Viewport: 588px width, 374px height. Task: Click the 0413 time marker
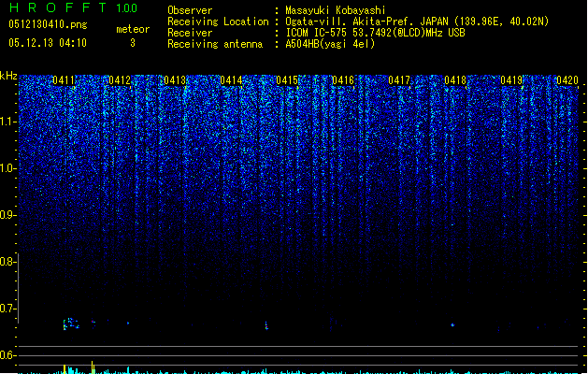click(x=175, y=80)
